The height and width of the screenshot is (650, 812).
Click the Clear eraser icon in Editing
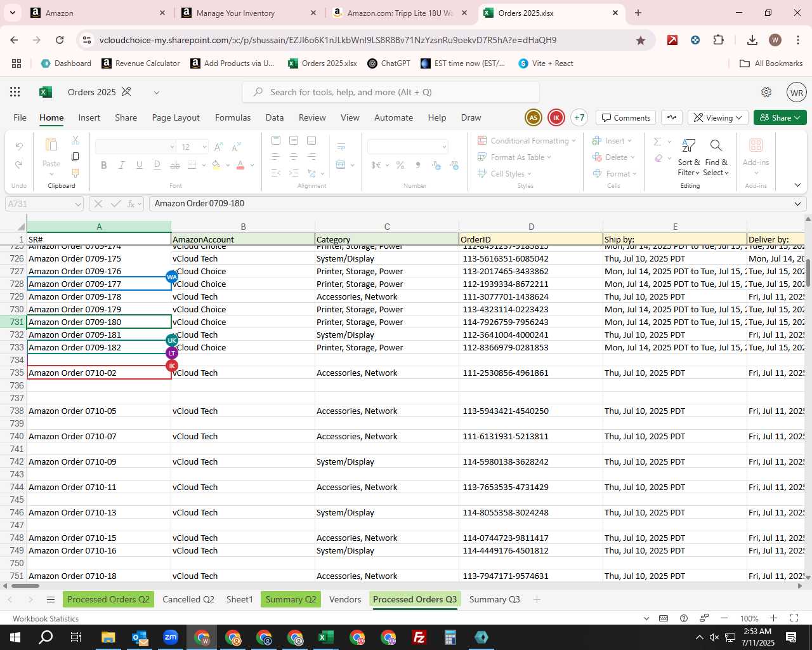point(658,158)
